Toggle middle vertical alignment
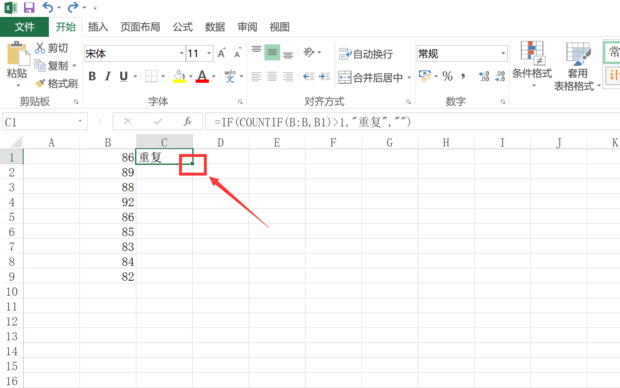Viewport: 620px width, 388px height. point(272,52)
